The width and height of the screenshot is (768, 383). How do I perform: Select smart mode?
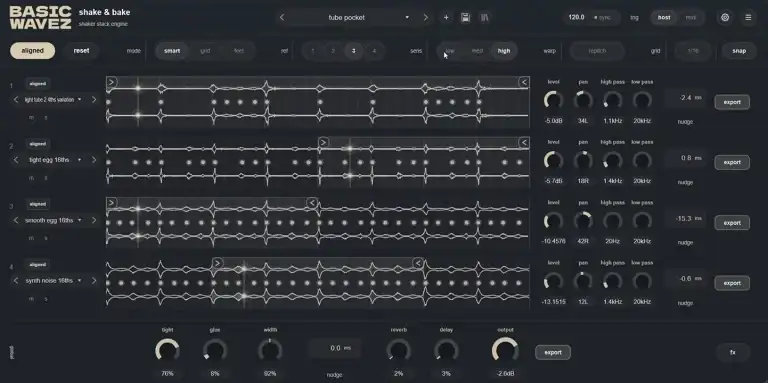point(172,50)
